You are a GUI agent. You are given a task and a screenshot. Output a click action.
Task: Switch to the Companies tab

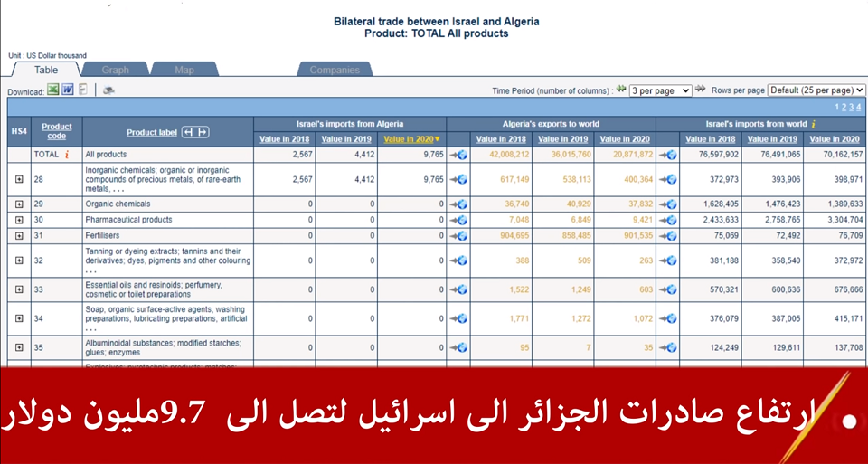click(x=335, y=70)
